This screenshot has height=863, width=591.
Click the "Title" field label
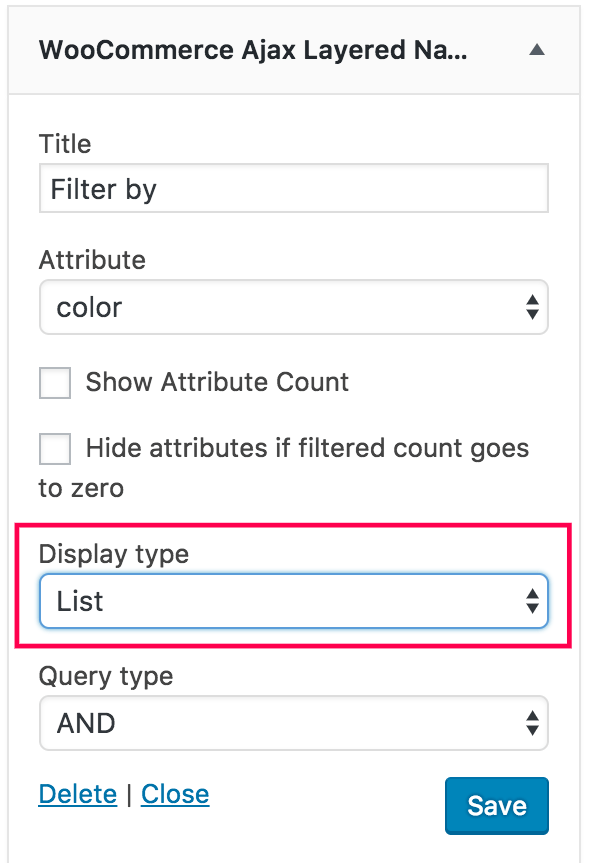click(65, 144)
